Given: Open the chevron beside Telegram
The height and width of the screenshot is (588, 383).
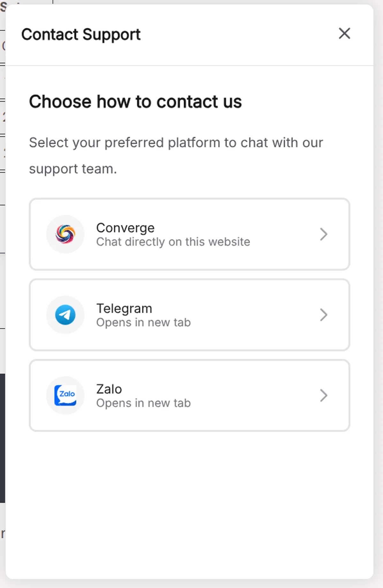Looking at the screenshot, I should coord(324,315).
